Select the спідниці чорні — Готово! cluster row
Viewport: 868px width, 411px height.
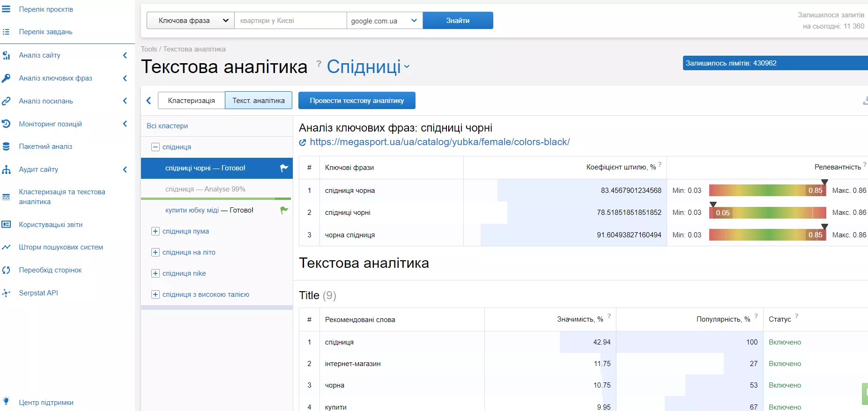tap(217, 168)
